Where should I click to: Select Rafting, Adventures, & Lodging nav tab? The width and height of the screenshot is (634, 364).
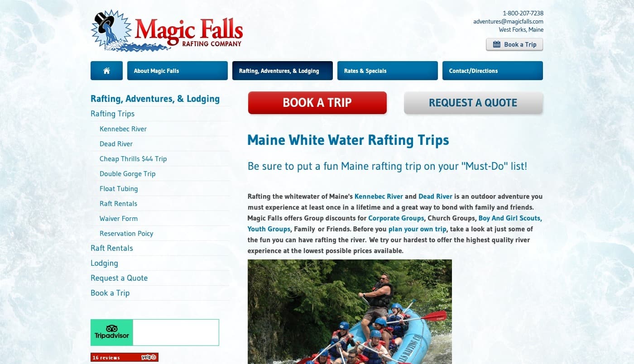283,71
